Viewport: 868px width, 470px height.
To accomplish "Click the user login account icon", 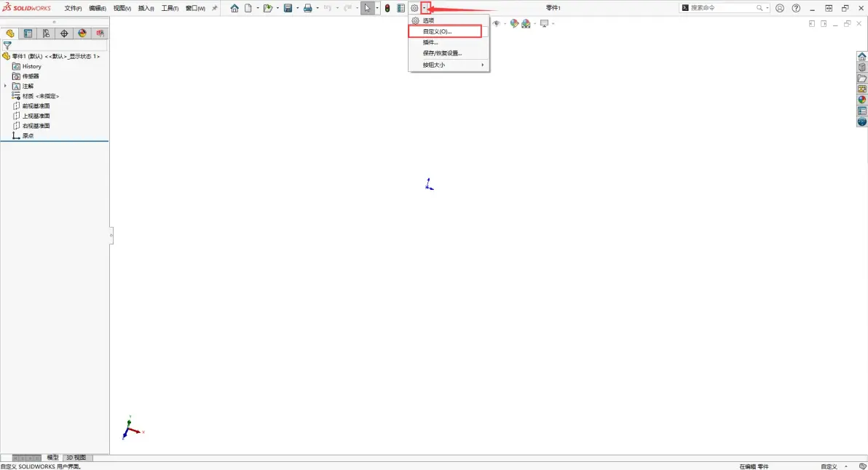I will click(779, 8).
